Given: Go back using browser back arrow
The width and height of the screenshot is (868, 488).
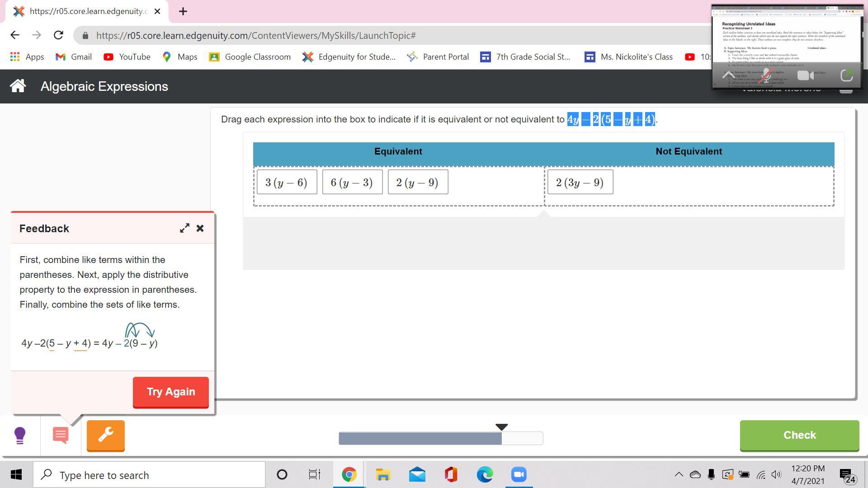Looking at the screenshot, I should pos(15,35).
